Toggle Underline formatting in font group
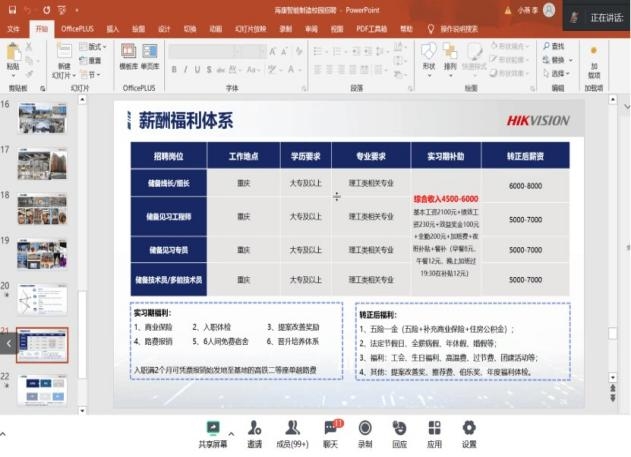The image size is (631, 457). (x=199, y=70)
